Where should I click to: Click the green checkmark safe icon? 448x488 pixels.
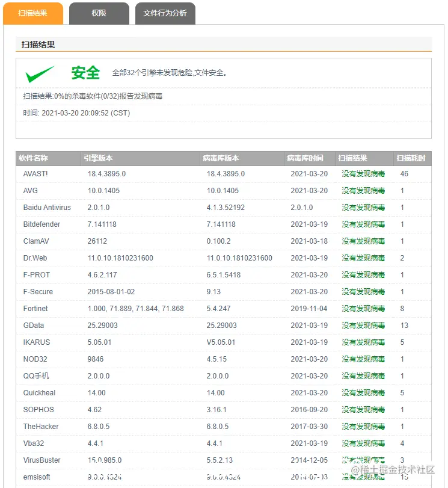coord(40,74)
